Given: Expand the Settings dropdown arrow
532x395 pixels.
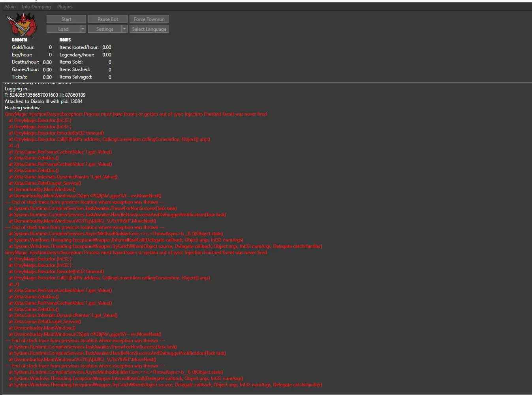Looking at the screenshot, I should pyautogui.click(x=124, y=29).
